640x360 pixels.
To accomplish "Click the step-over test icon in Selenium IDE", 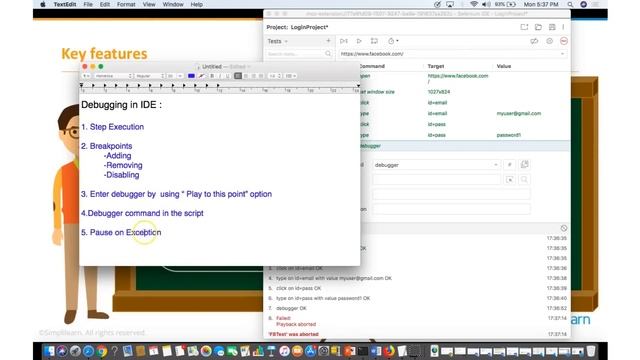I will click(374, 41).
